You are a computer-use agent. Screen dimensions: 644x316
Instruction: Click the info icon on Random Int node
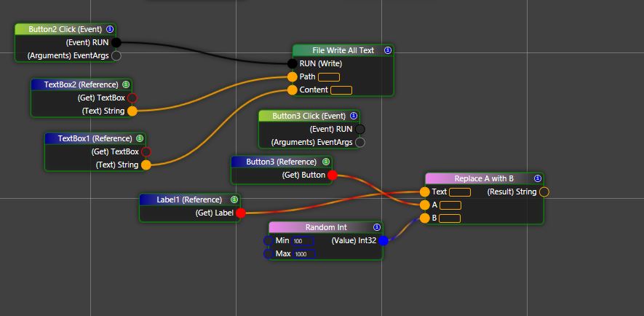(377, 227)
